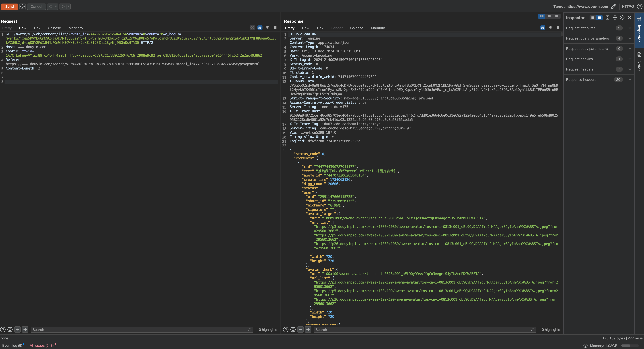Switch Request view to Hex tab
Image resolution: width=644 pixels, height=349 pixels.
coord(37,28)
